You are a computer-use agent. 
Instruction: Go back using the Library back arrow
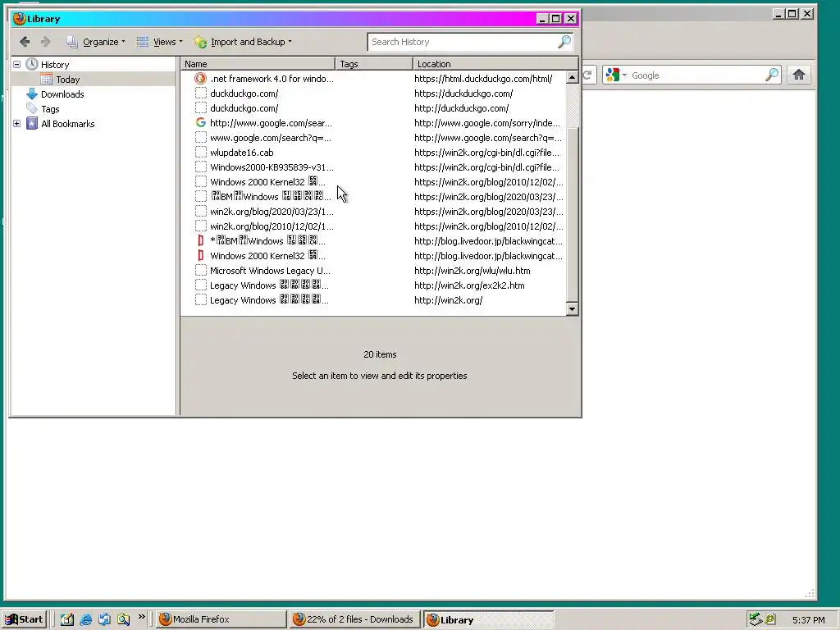coord(25,42)
